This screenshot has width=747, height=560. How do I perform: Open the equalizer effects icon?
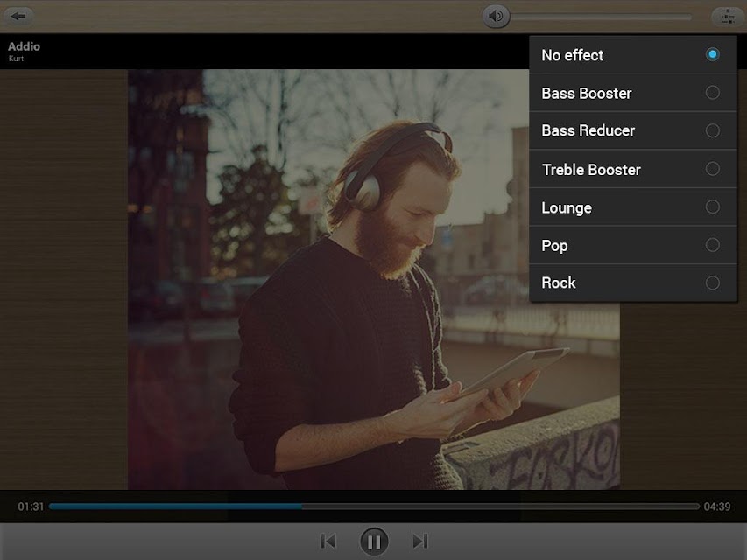coord(728,17)
